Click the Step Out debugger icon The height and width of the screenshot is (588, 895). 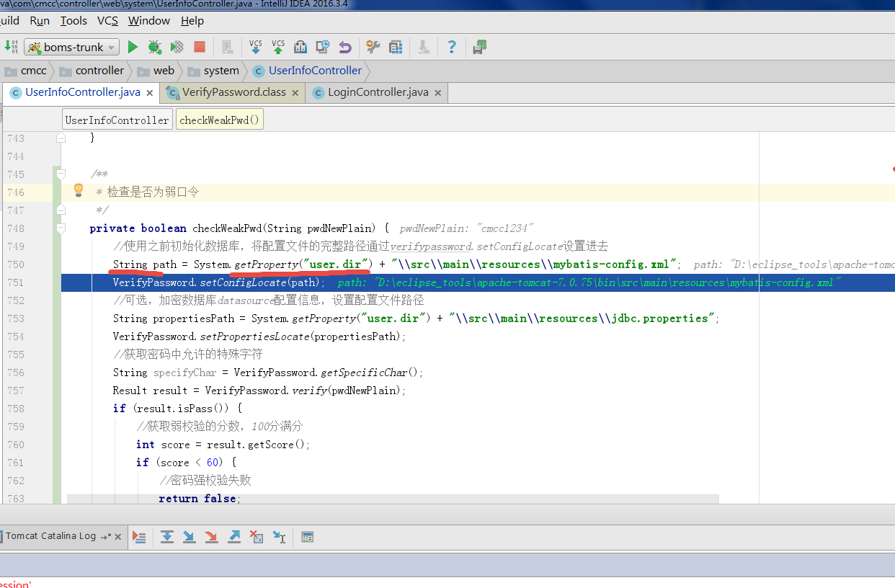234,537
